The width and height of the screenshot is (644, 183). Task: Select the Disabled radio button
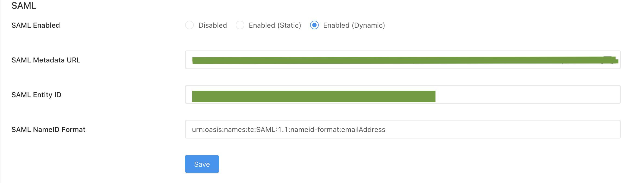(x=189, y=25)
